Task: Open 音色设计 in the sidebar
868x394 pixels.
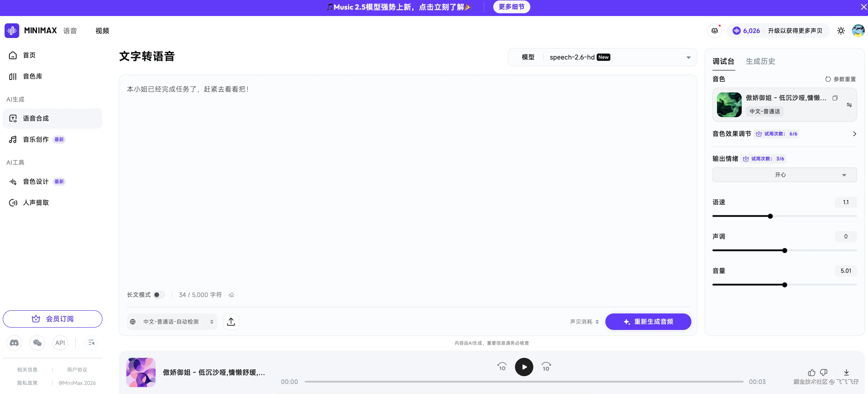Action: tap(53, 182)
